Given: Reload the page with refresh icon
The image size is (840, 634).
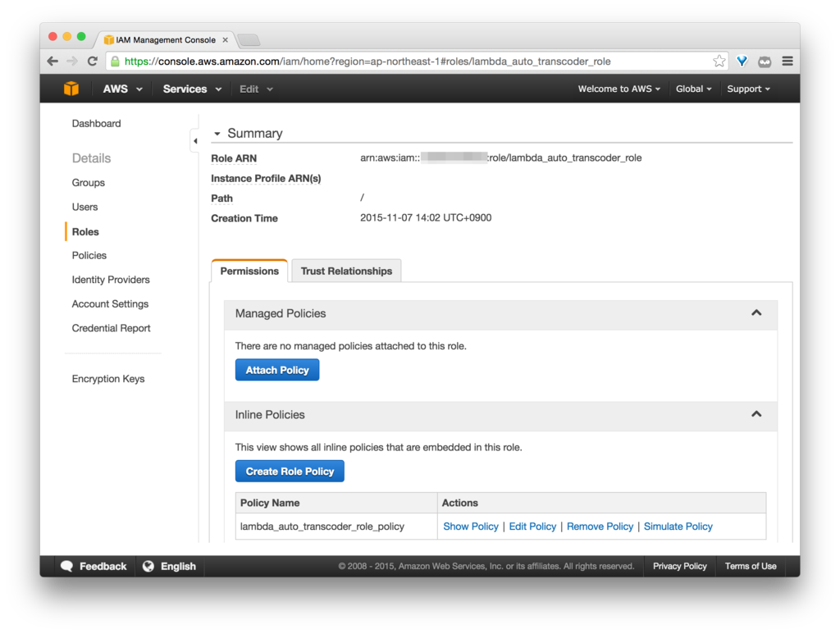Looking at the screenshot, I should (93, 61).
